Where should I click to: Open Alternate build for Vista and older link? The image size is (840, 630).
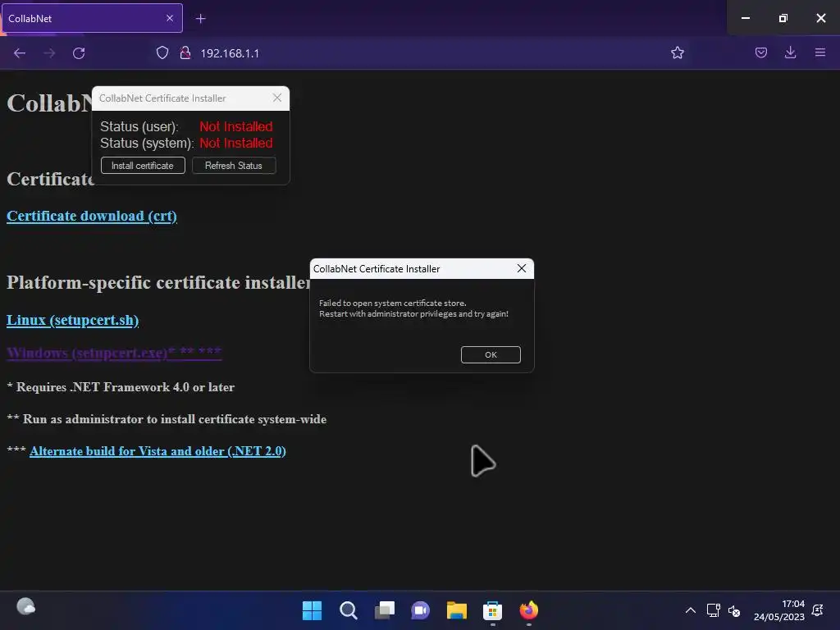point(157,451)
